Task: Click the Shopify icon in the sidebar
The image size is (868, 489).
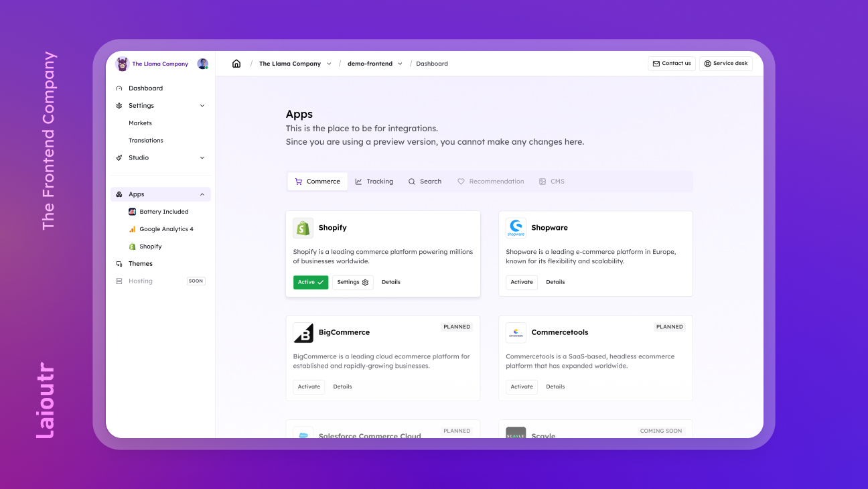Action: point(133,247)
